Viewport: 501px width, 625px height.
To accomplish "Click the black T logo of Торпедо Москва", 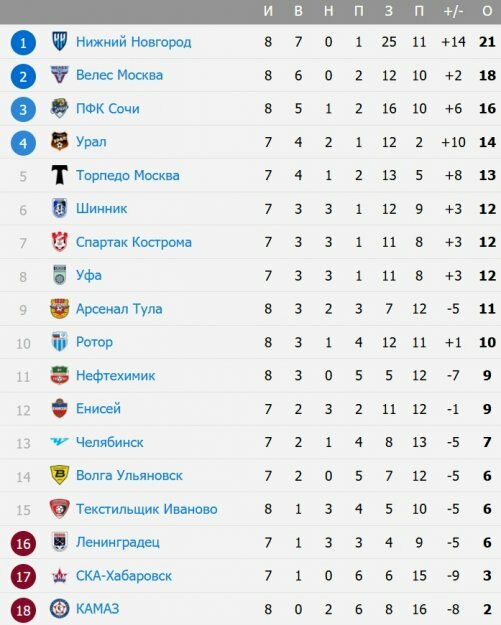I will 59,175.
